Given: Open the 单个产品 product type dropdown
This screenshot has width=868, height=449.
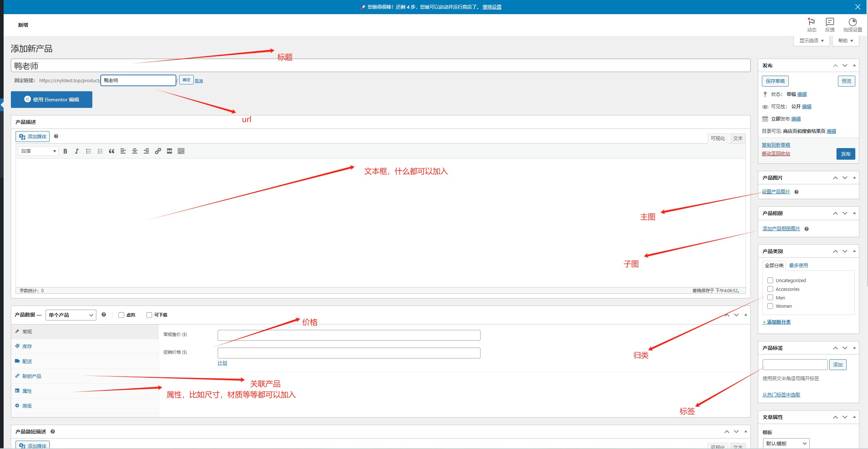Looking at the screenshot, I should [x=71, y=315].
